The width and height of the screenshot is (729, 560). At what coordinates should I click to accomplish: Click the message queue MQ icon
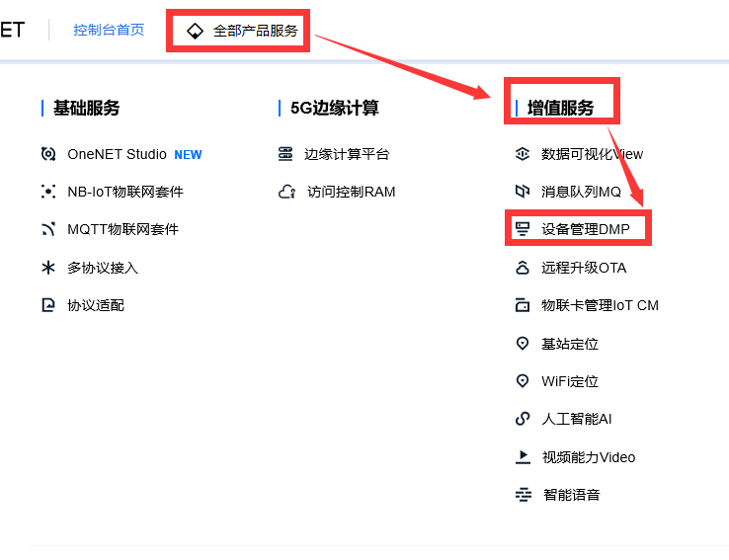coord(523,192)
